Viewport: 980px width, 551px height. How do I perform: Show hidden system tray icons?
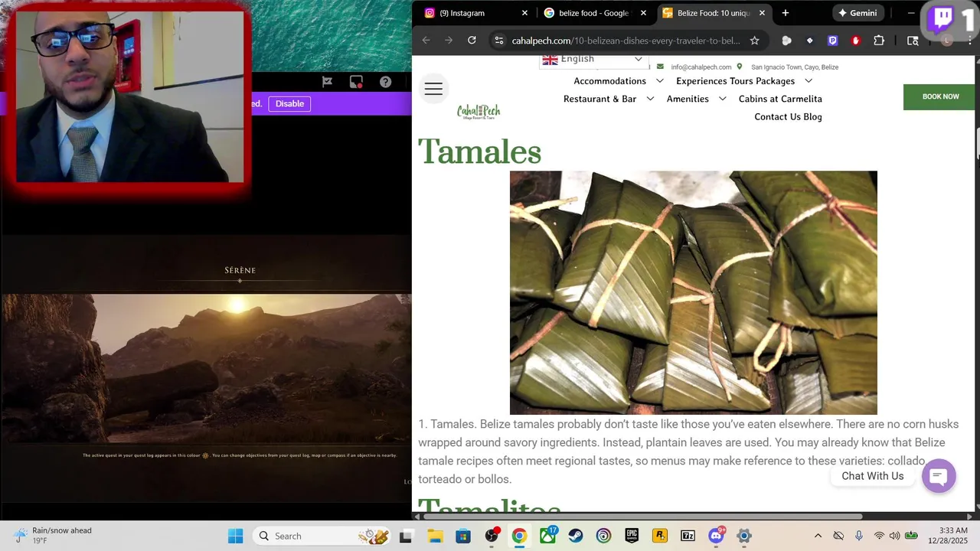click(x=818, y=536)
